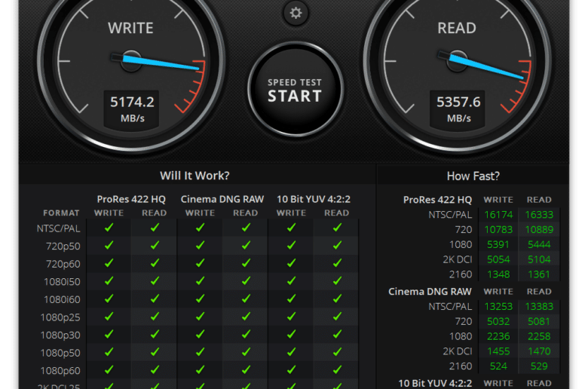The height and width of the screenshot is (389, 588).
Task: Click ProRes 422 HQ heading in How Fast
Action: click(x=437, y=200)
